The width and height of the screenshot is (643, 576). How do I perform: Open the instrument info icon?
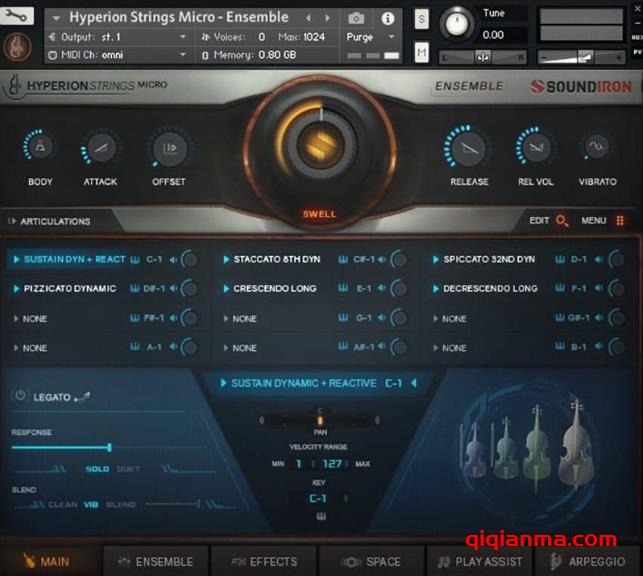pyautogui.click(x=388, y=18)
